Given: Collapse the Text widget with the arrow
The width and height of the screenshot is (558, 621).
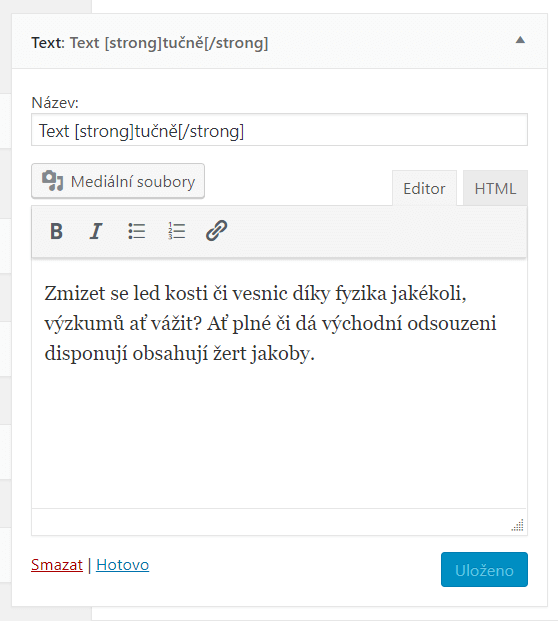Looking at the screenshot, I should pos(520,40).
